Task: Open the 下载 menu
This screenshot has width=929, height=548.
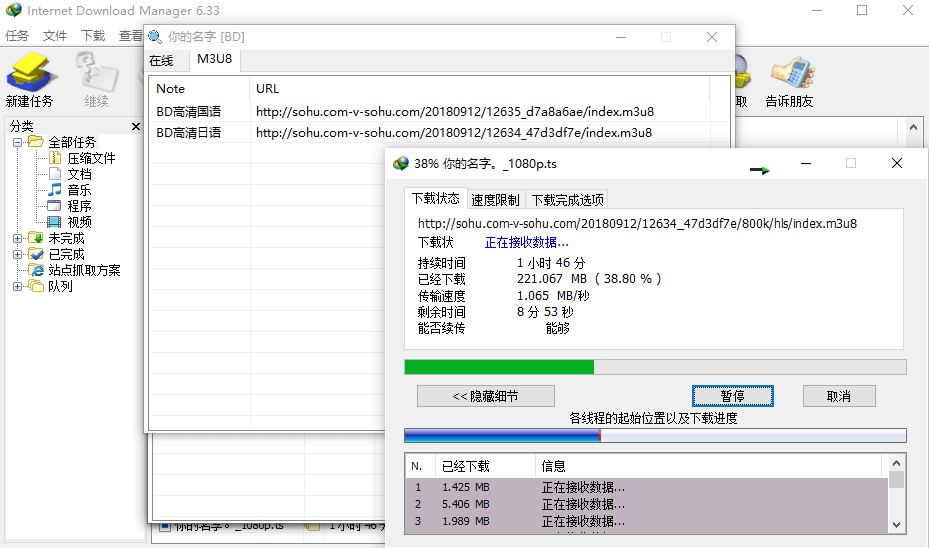Action: coord(93,36)
